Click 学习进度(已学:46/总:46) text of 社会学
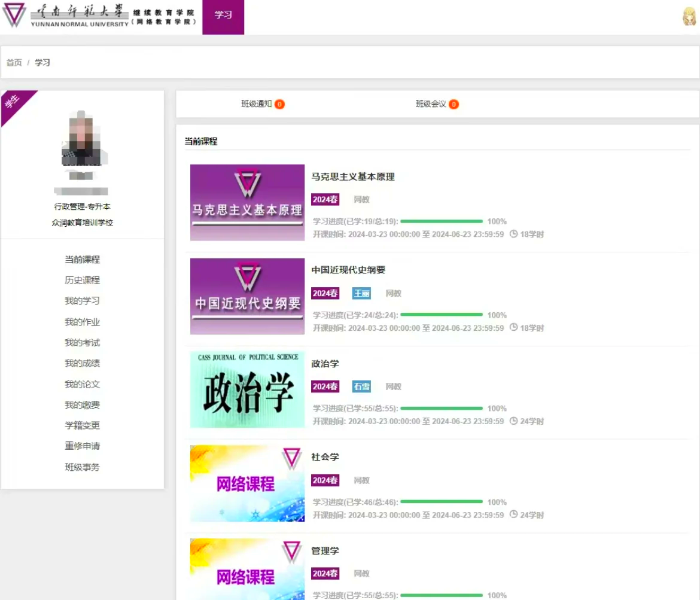The image size is (700, 600). pos(355,502)
